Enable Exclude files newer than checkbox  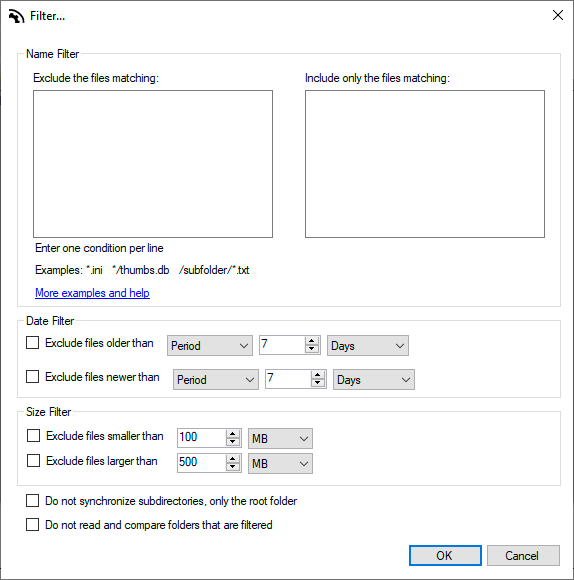point(33,377)
